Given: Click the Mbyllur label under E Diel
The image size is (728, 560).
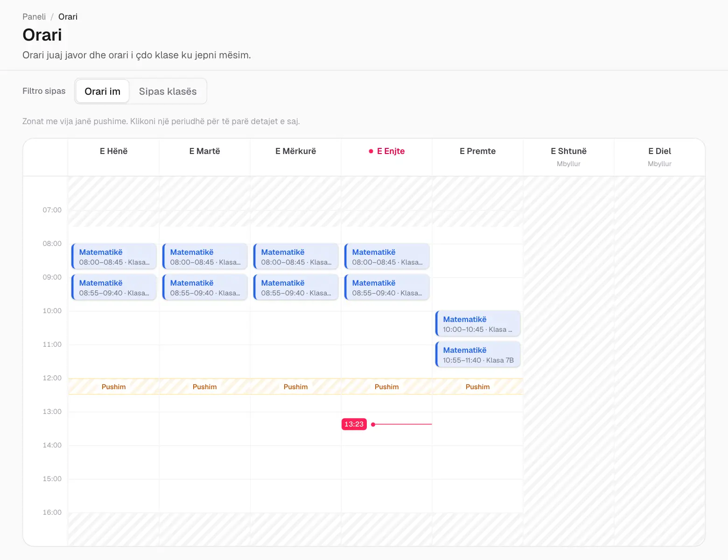Looking at the screenshot, I should point(659,164).
